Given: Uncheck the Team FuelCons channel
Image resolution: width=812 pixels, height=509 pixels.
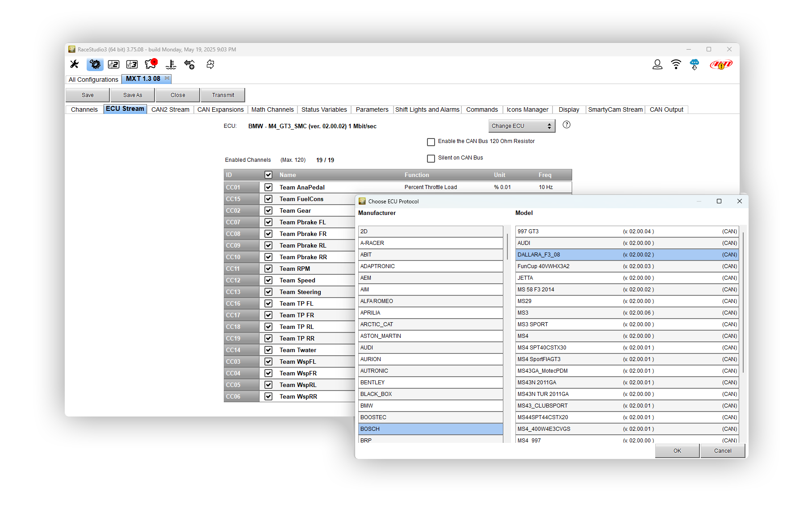Looking at the screenshot, I should [268, 199].
